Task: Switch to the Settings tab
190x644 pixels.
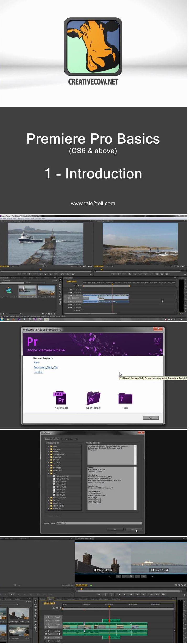Action: 64,439
